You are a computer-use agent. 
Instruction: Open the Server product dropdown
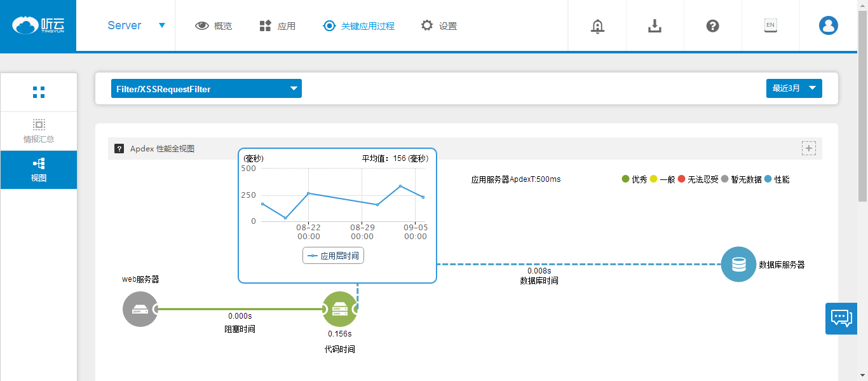click(136, 25)
